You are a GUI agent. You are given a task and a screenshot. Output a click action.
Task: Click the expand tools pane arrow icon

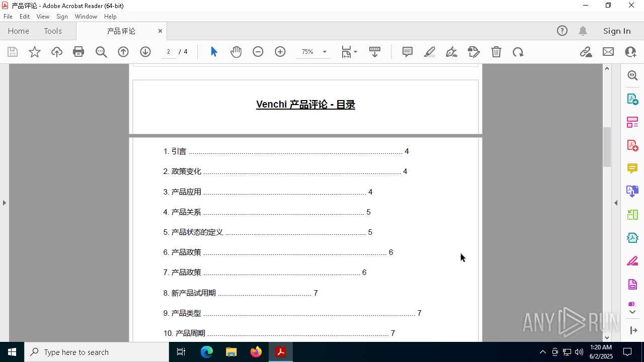[x=633, y=330]
